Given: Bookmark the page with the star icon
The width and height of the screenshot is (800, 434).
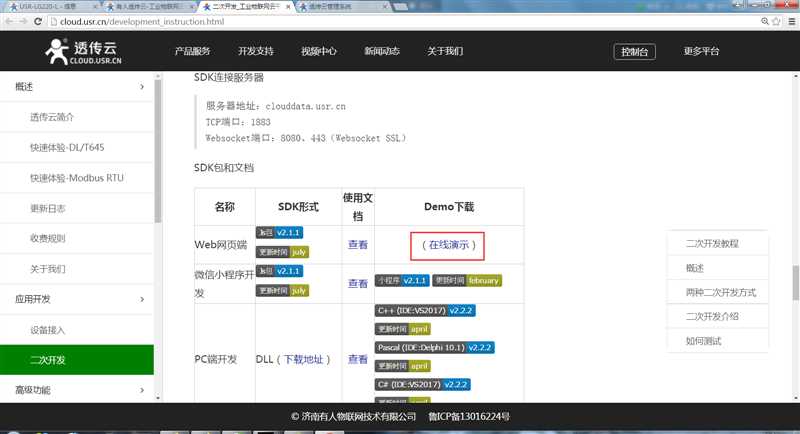Looking at the screenshot, I should pyautogui.click(x=777, y=21).
